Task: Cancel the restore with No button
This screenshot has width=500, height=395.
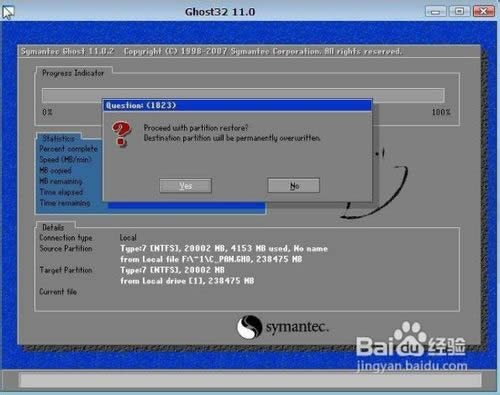Action: point(294,186)
